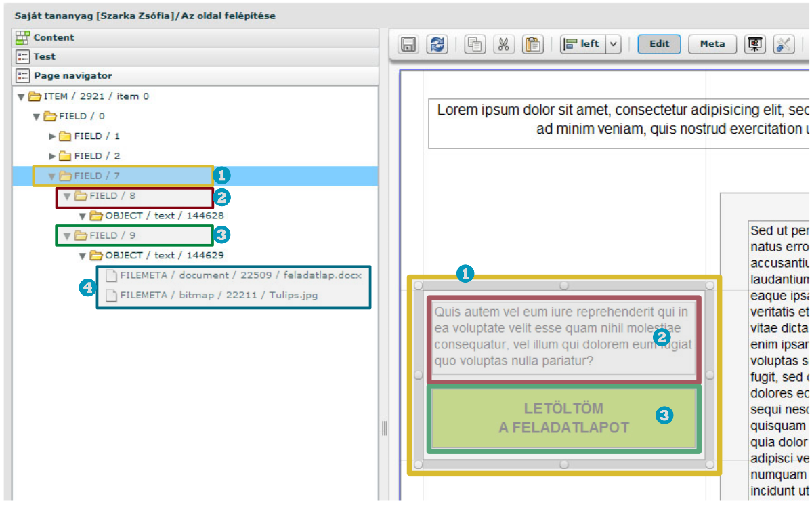The width and height of the screenshot is (812, 505).
Task: Select the Cut scissors icon
Action: (504, 45)
